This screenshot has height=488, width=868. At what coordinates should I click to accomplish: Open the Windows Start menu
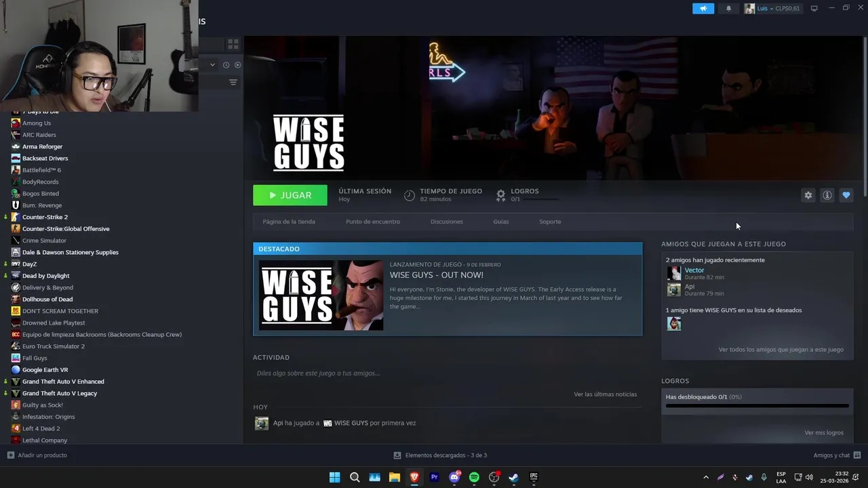[x=334, y=477]
